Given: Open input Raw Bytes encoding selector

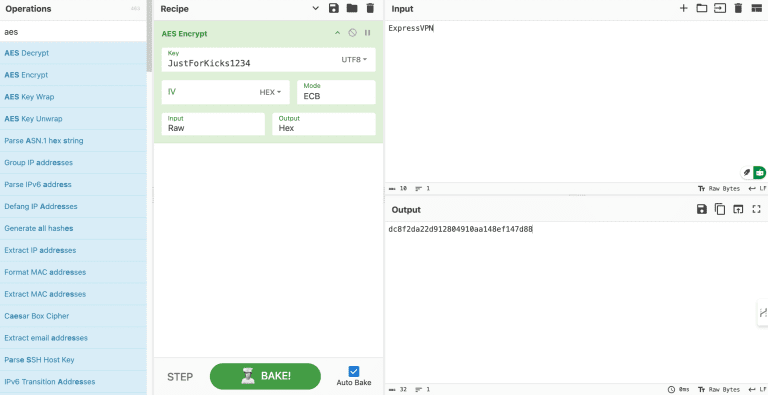Looking at the screenshot, I should tap(719, 188).
